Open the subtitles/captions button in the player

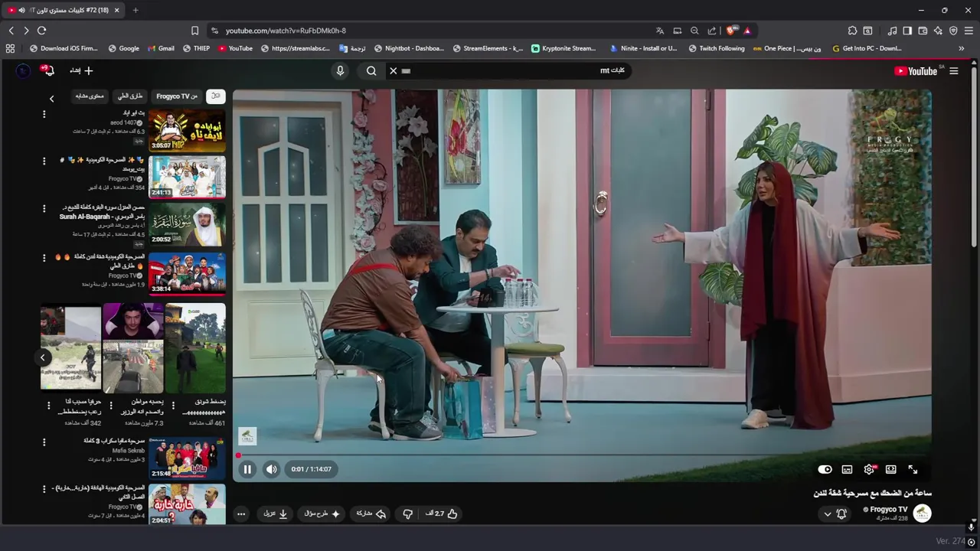pos(847,470)
